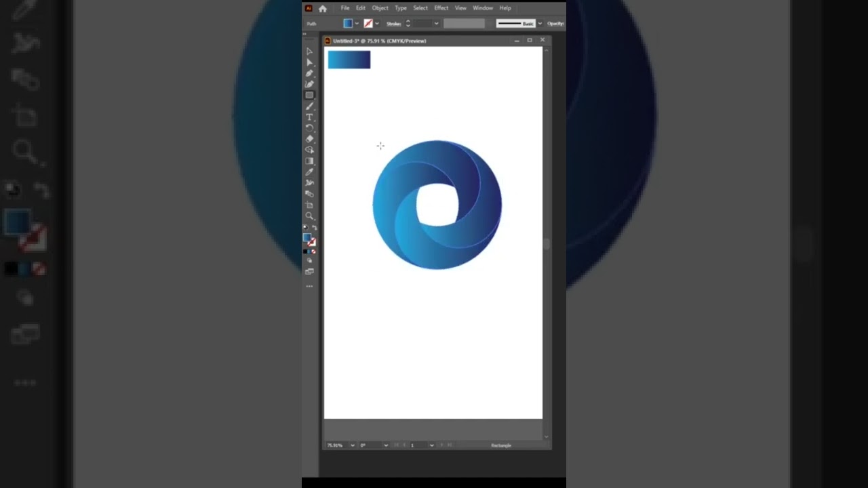
Task: Open the stroke weight dropdown
Action: [437, 24]
